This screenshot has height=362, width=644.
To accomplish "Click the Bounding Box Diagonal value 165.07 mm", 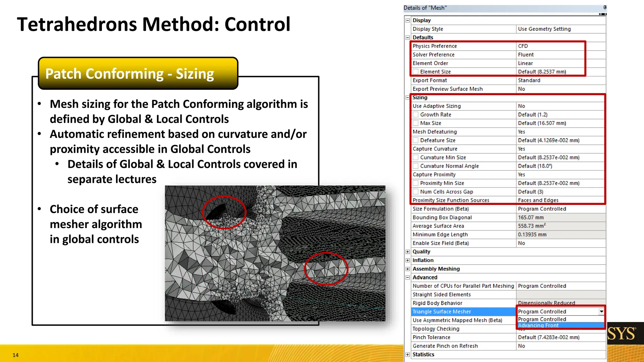I will [x=561, y=217].
